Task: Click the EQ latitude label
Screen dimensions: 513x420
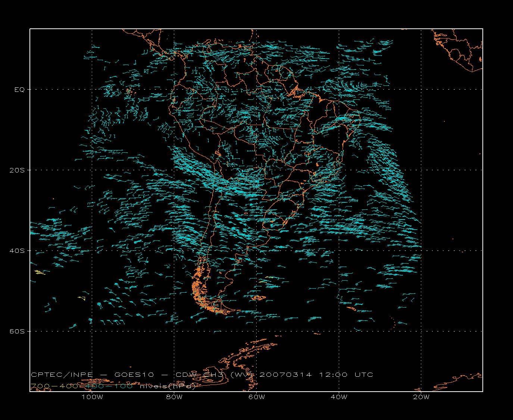Action: tap(19, 90)
